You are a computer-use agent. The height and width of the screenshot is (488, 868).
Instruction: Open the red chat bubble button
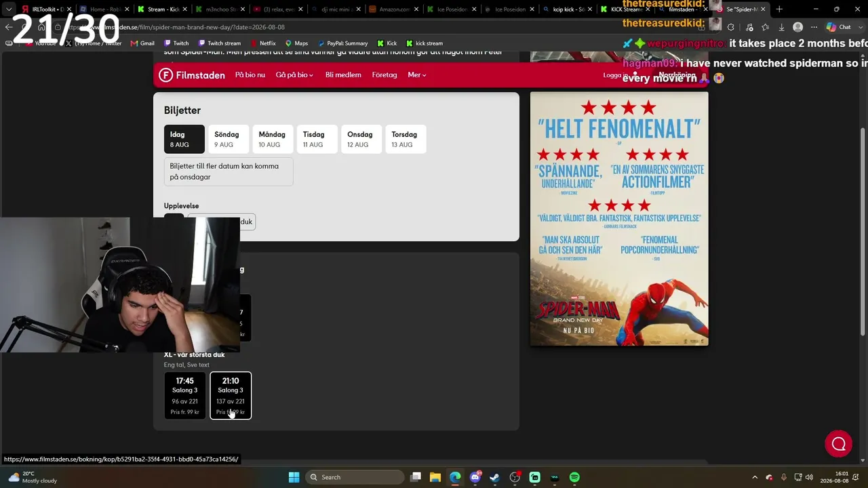tap(839, 444)
